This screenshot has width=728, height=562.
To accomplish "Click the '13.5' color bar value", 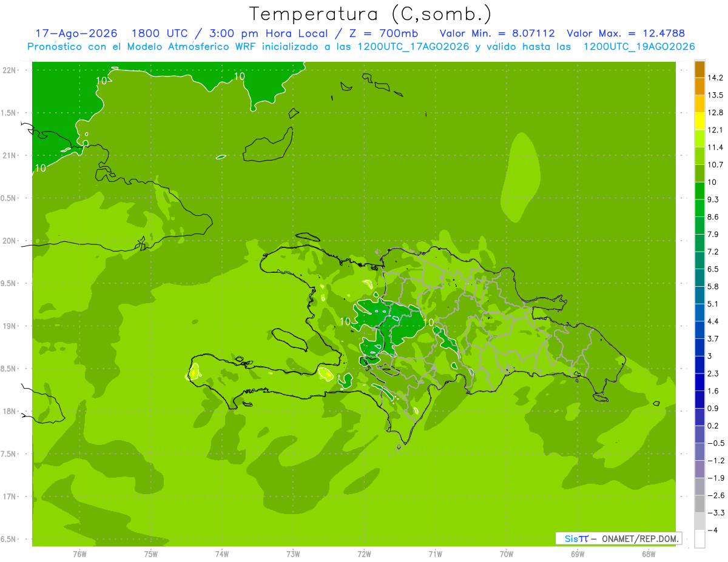I will click(716, 95).
